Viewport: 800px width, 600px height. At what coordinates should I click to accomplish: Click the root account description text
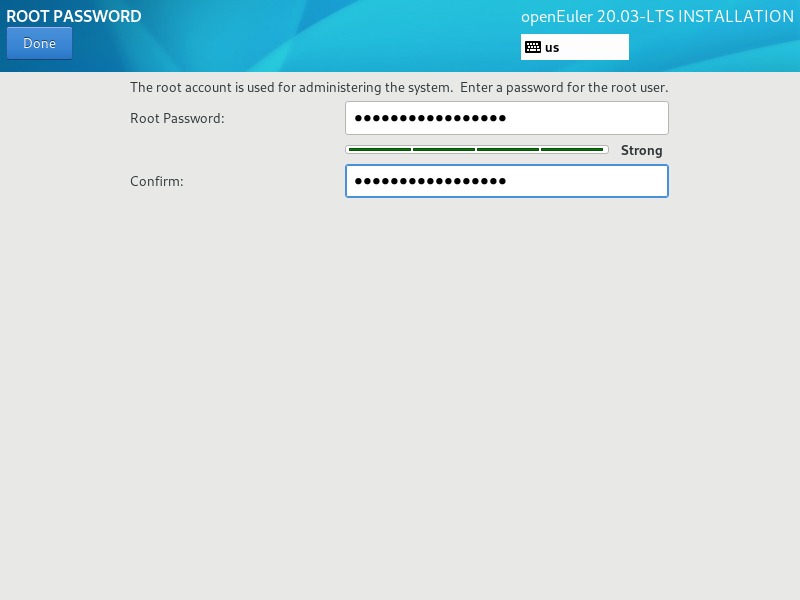click(x=399, y=88)
